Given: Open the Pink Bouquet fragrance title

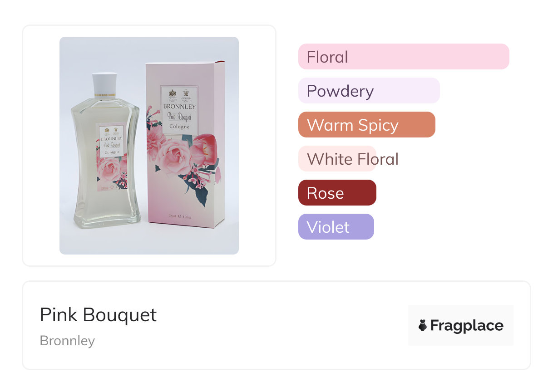Looking at the screenshot, I should click(98, 315).
